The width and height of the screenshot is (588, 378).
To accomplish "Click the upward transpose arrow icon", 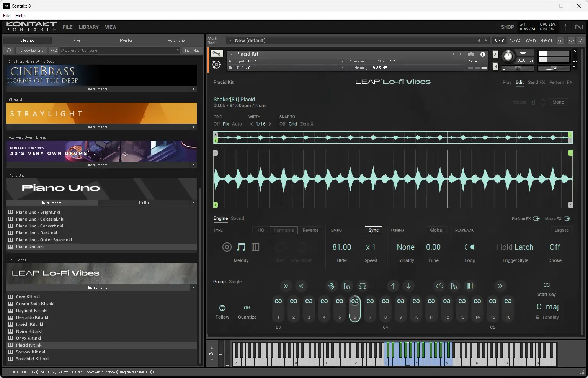I will coord(393,286).
